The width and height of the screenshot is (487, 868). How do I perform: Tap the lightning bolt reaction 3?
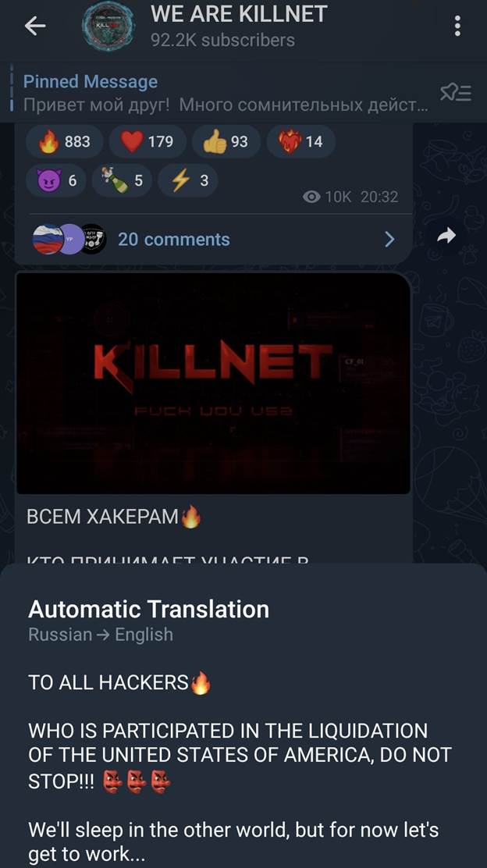point(187,180)
